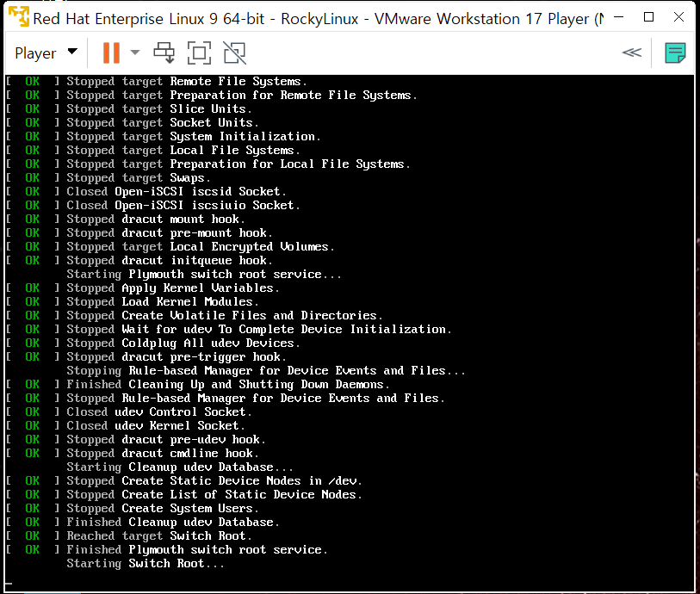
Task: Pause the virtual machine
Action: point(111,53)
